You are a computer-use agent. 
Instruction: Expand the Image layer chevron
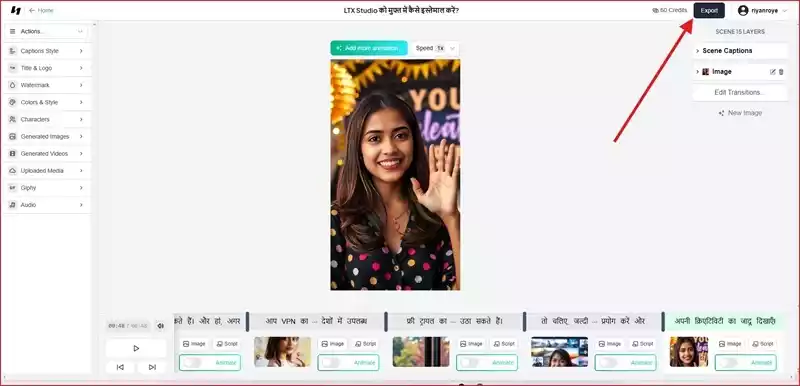[x=697, y=72]
